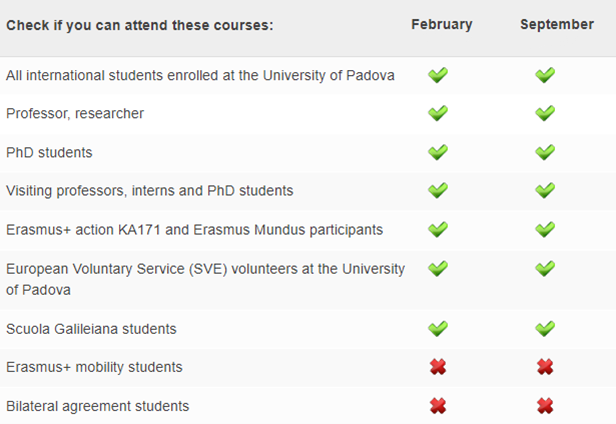This screenshot has height=424, width=616.
Task: Click September red cross for Bilateral agreement students
Action: tap(545, 406)
